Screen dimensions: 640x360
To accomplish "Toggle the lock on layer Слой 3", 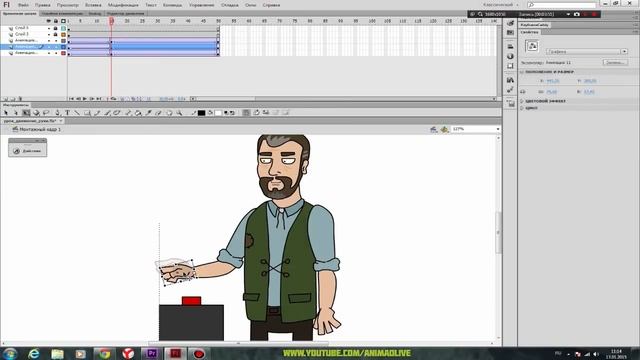I will 56,34.
